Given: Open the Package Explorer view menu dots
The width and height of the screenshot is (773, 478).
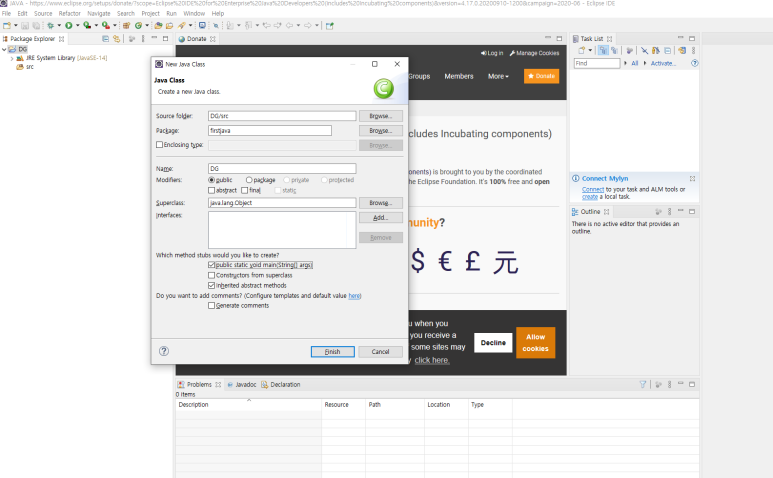Looking at the screenshot, I should (x=143, y=38).
